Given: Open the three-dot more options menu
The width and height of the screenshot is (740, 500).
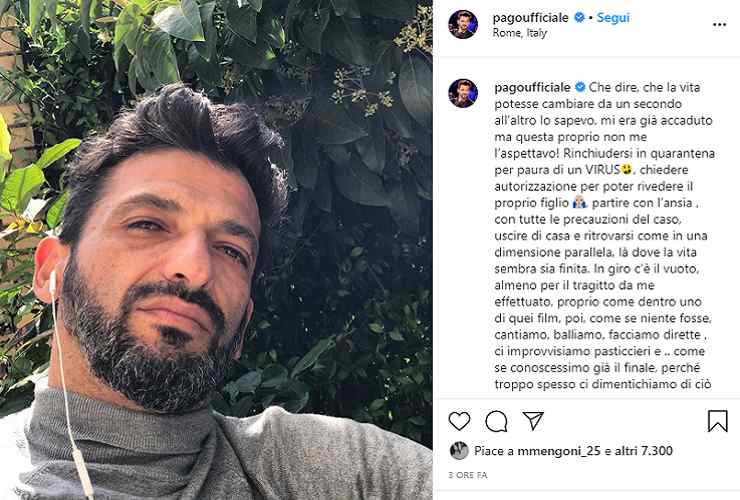Looking at the screenshot, I should click(719, 25).
